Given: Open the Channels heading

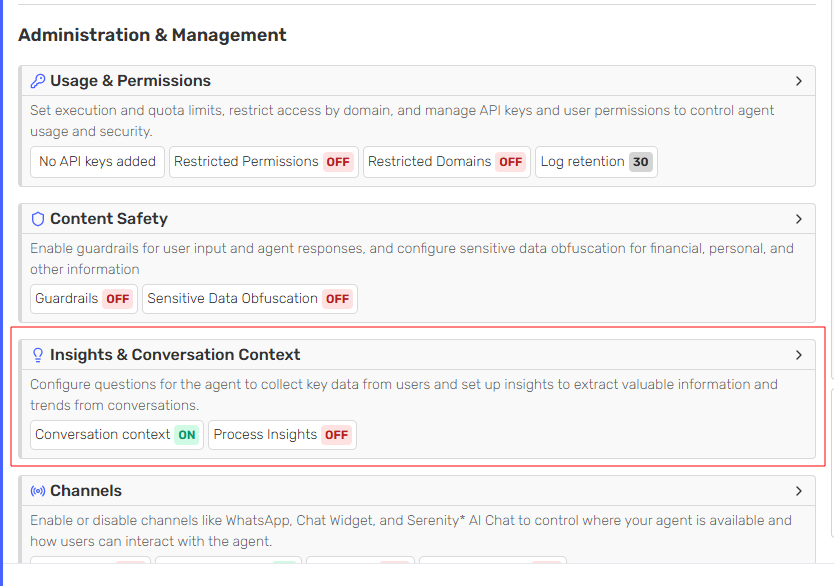Looking at the screenshot, I should coord(86,491).
